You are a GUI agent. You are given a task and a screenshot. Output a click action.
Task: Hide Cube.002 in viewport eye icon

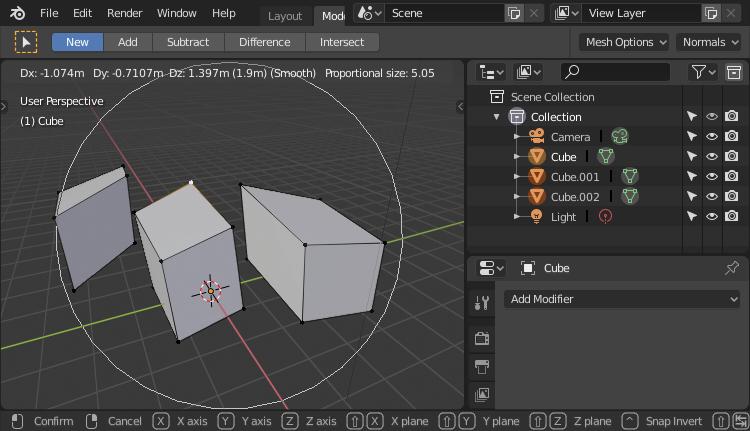pyautogui.click(x=712, y=197)
